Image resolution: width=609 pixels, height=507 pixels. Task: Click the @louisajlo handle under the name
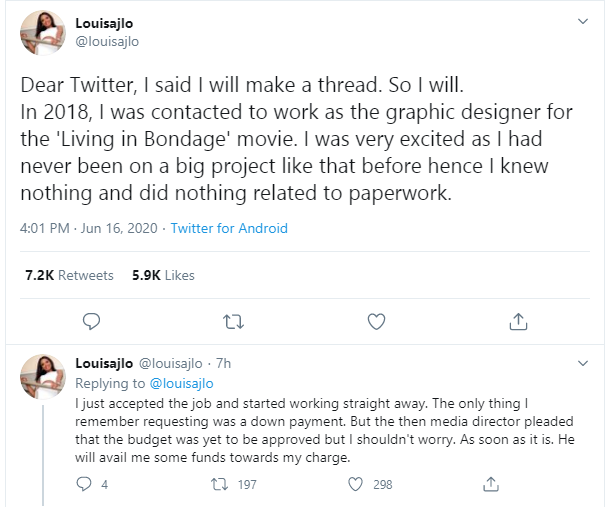pyautogui.click(x=107, y=41)
